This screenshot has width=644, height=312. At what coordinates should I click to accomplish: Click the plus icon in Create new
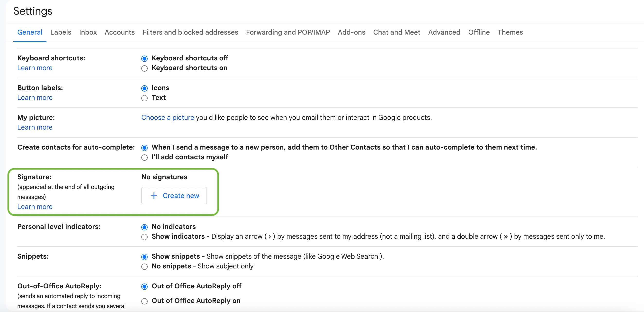point(154,196)
